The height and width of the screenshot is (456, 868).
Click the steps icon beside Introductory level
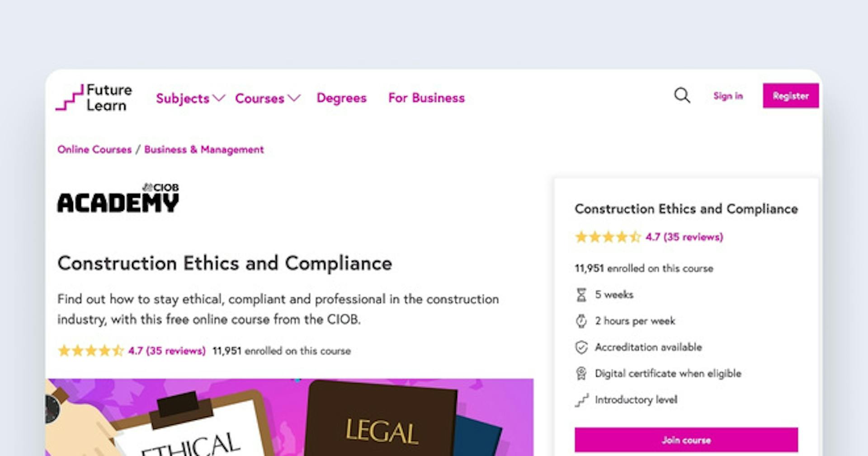coord(582,400)
